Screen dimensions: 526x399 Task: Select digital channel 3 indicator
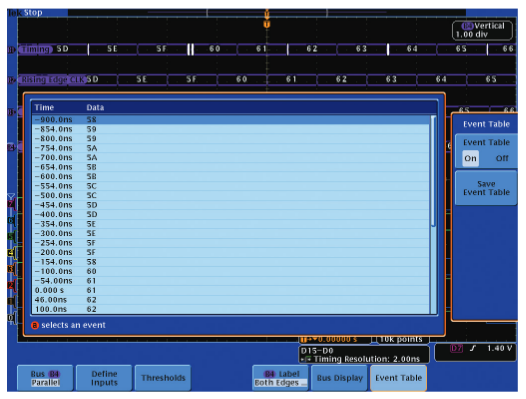(11, 269)
